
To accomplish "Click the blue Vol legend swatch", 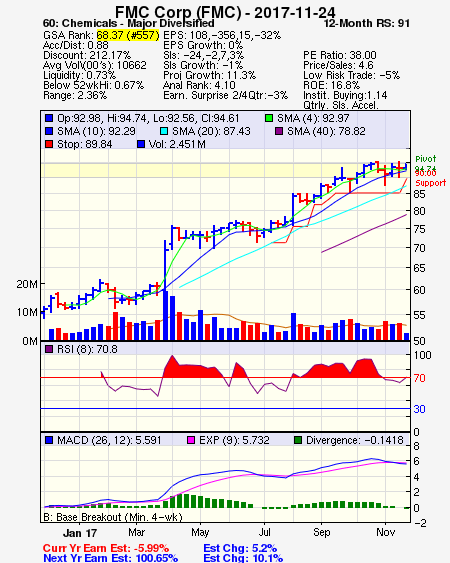I will tap(141, 144).
